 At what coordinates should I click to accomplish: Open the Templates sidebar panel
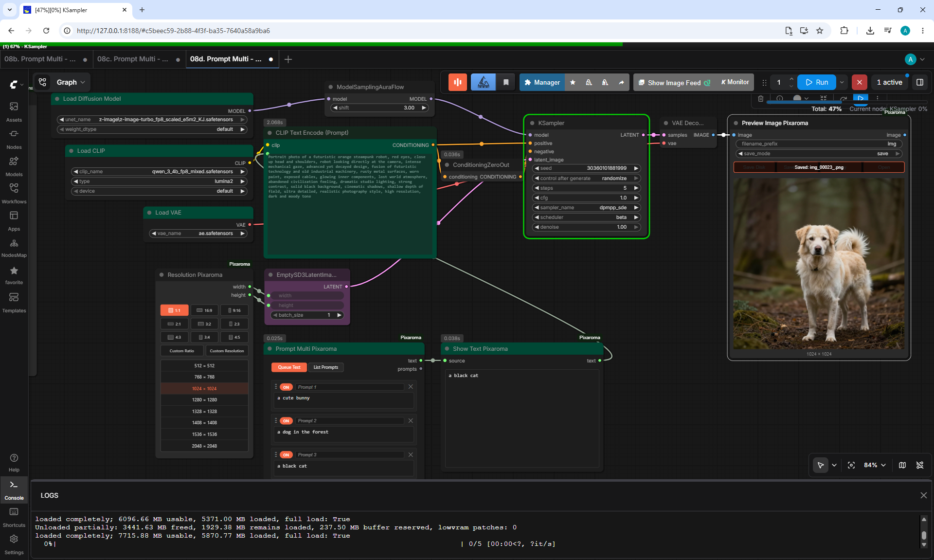click(x=14, y=303)
